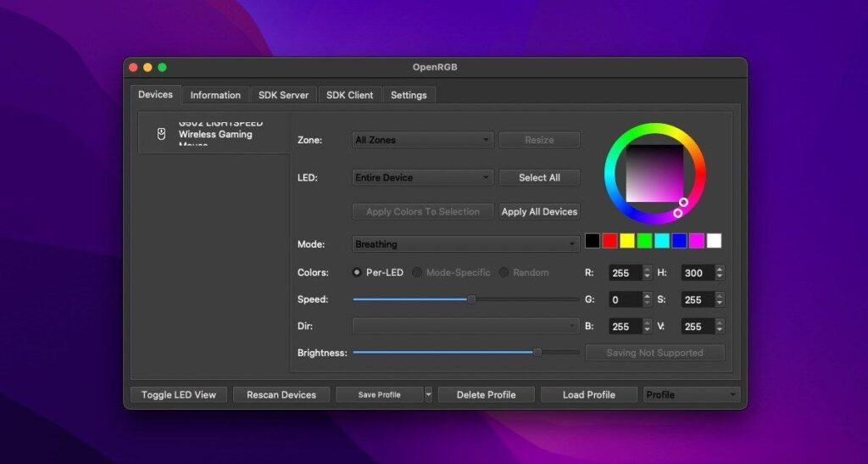Click Delete Profile button
The height and width of the screenshot is (464, 868).
point(486,394)
